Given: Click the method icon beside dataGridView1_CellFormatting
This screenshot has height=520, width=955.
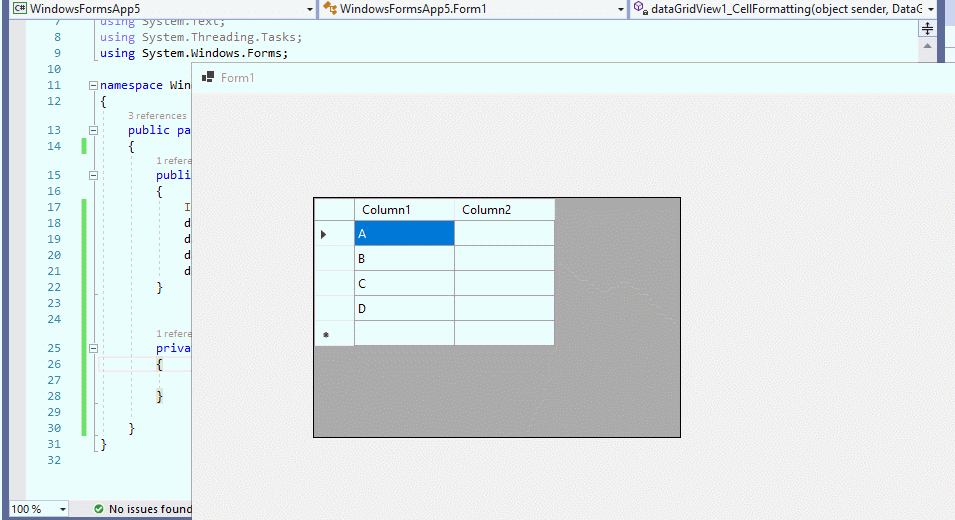Looking at the screenshot, I should pyautogui.click(x=640, y=8).
